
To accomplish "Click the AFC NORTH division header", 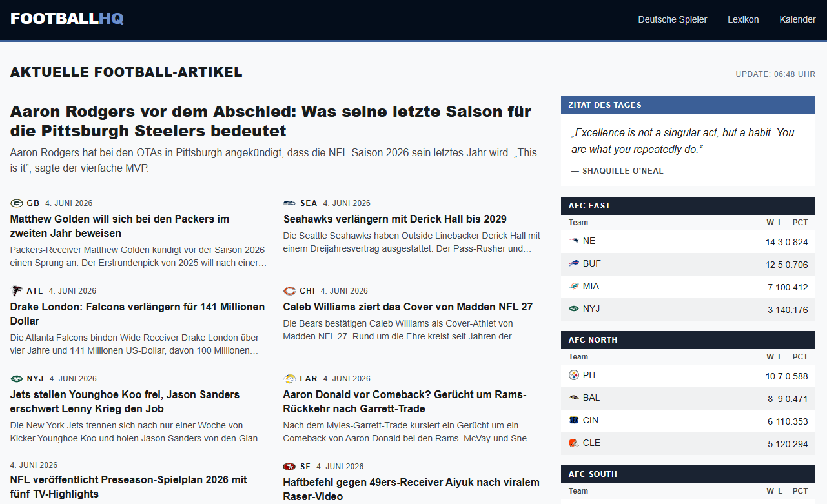I will tap(688, 340).
